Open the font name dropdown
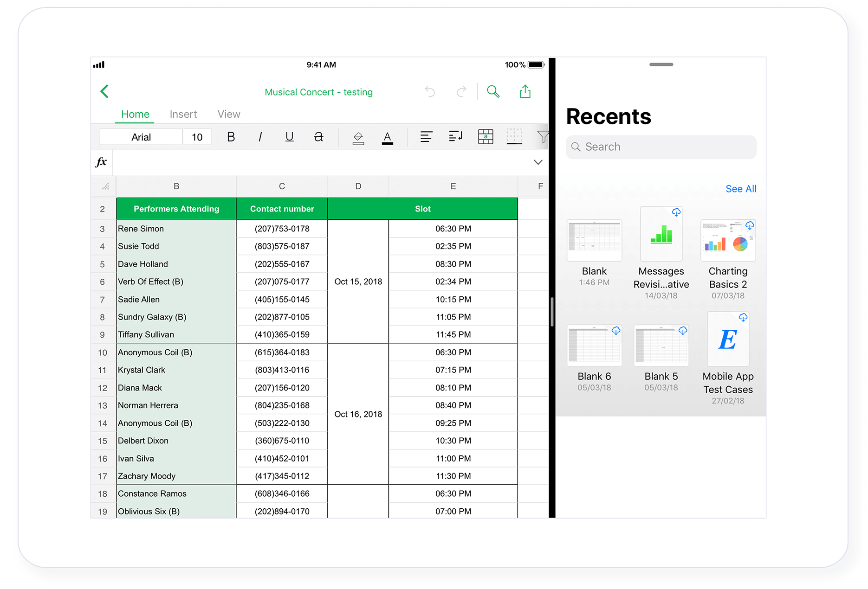This screenshot has height=589, width=868. 141,137
